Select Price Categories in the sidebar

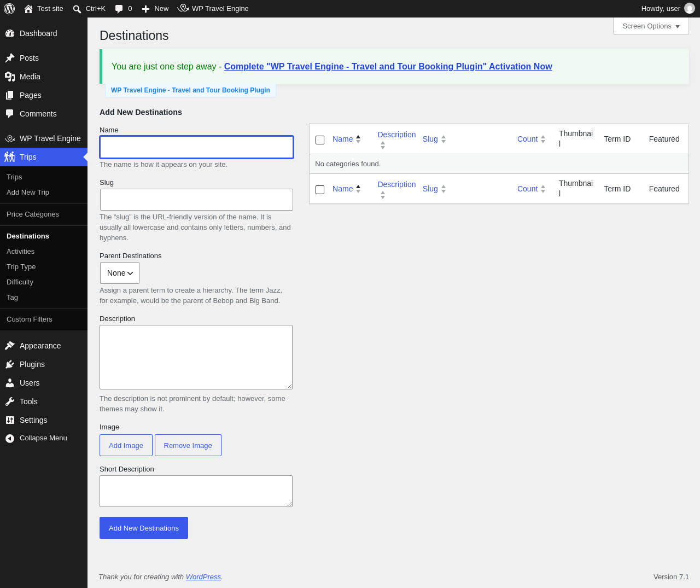[33, 214]
